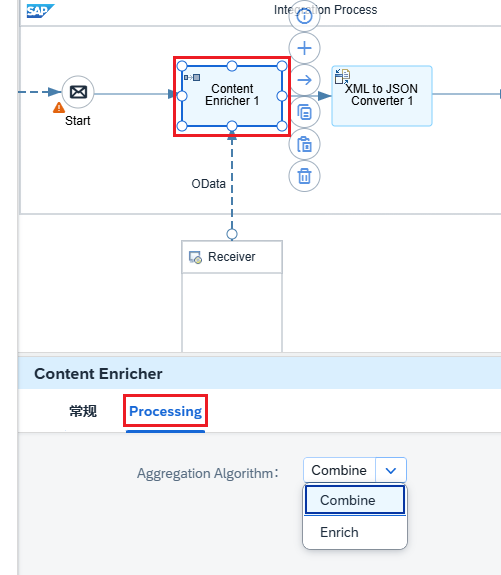
Task: Click the plus add-step icon
Action: click(304, 48)
